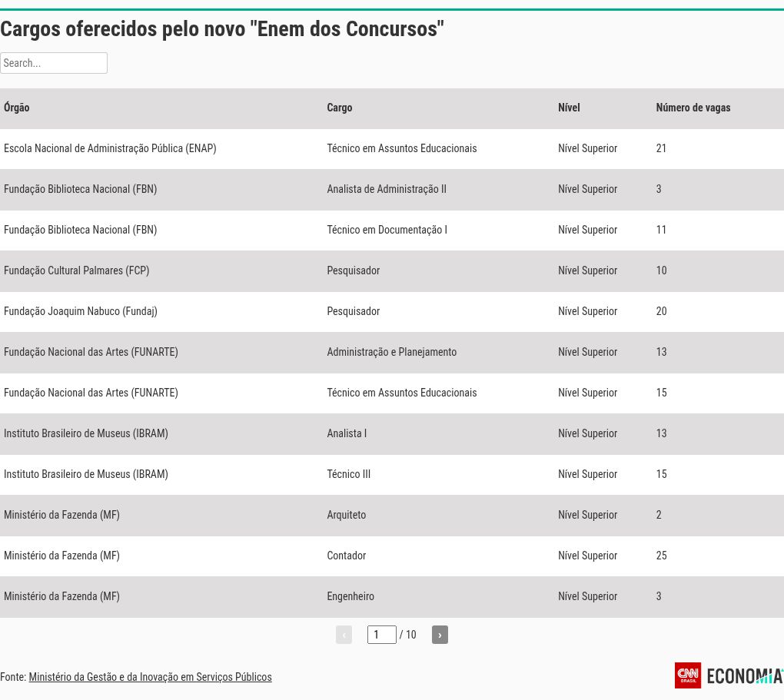Viewport: 784px width, 700px height.
Task: Click Administração e Planejamento cell
Action: (x=391, y=352)
